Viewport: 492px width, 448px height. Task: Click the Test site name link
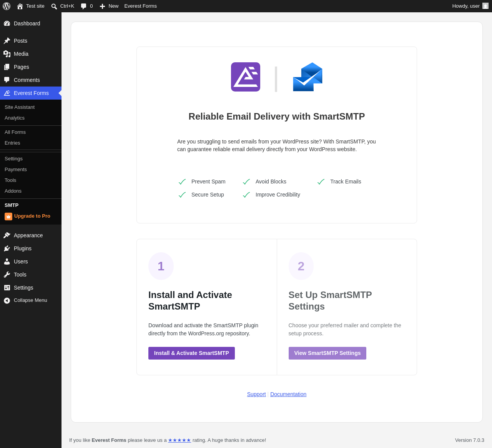pos(35,6)
